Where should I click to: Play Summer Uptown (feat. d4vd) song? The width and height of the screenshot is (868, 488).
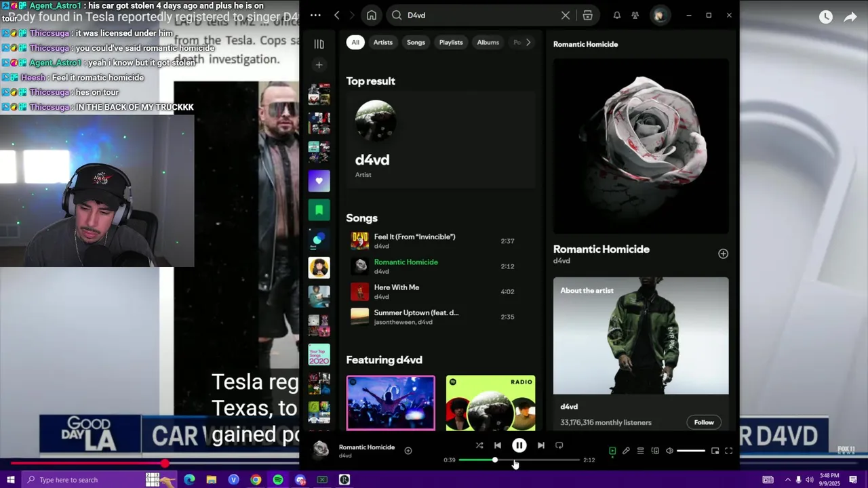(440, 317)
